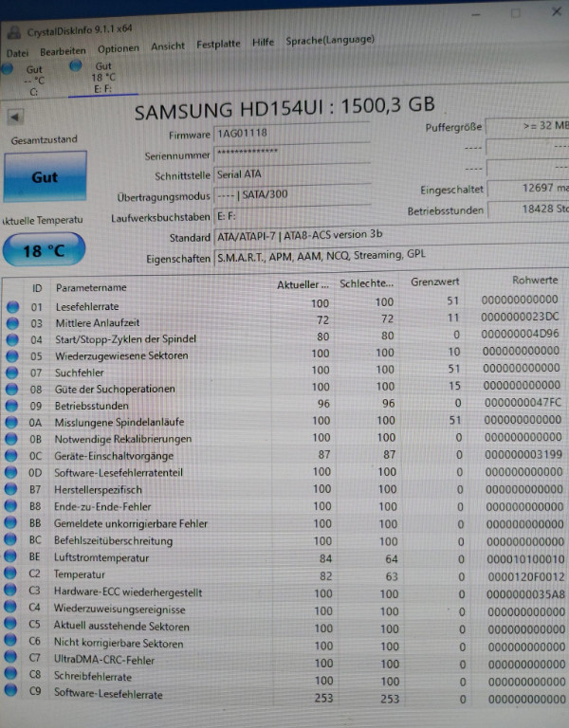Select raw value 000000004D96

[521, 334]
